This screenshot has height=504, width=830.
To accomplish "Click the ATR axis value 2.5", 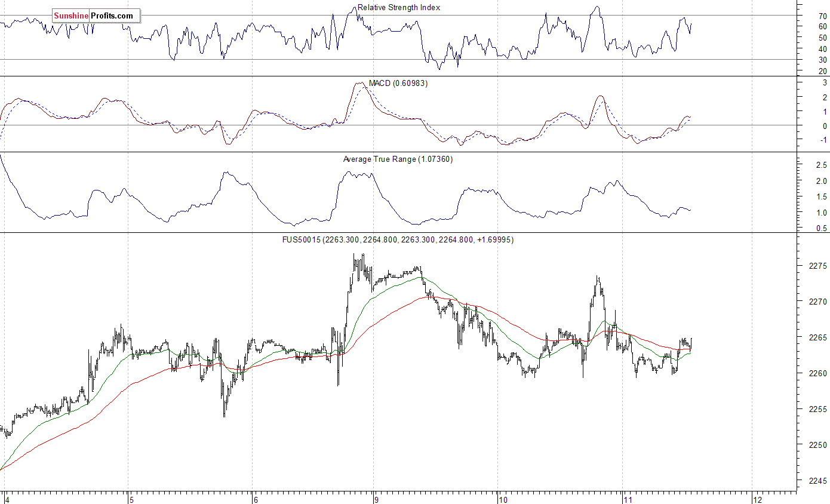I will click(821, 164).
